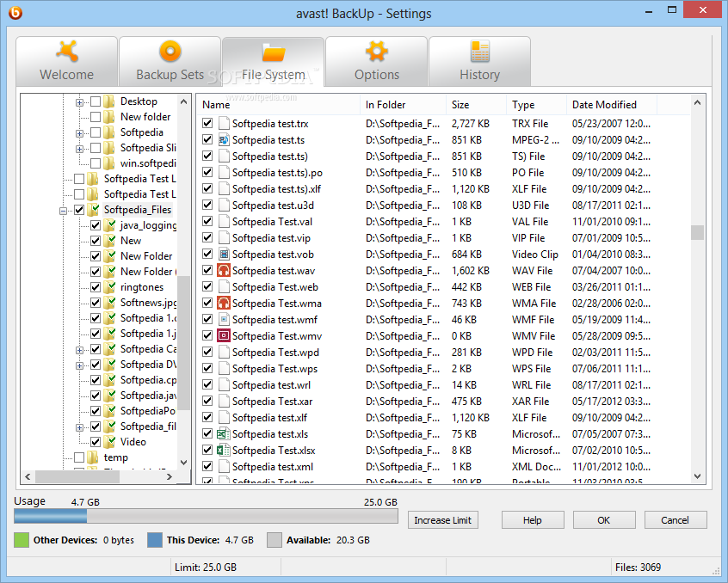Screen dimensions: 728x583
Task: Click the green Other Devices swatch
Action: 22,540
